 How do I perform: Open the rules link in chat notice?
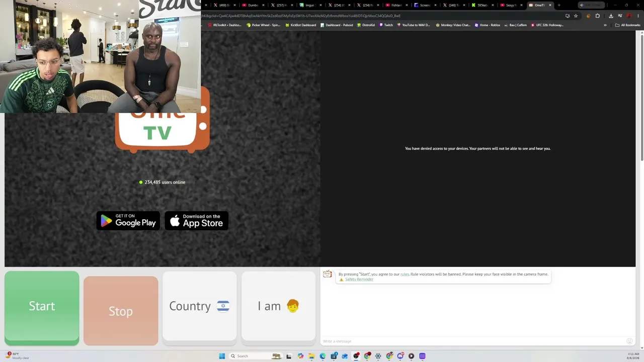[405, 274]
